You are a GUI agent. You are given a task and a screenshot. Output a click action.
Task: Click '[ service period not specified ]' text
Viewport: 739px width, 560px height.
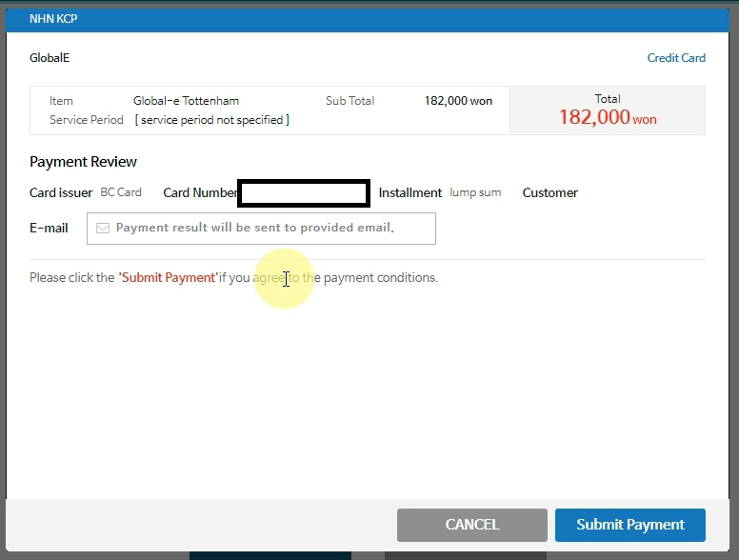coord(212,120)
